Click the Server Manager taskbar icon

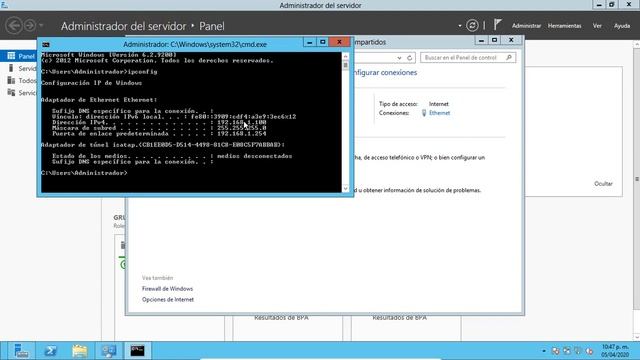click(21, 351)
